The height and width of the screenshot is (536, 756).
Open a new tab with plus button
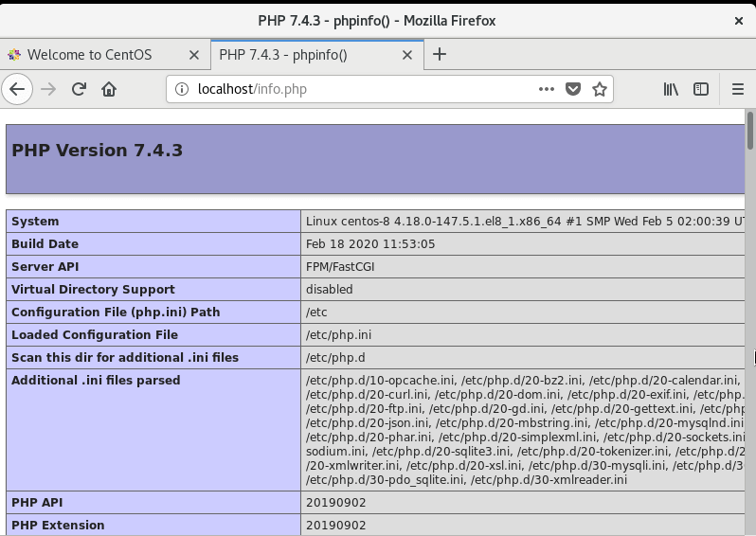tap(440, 55)
